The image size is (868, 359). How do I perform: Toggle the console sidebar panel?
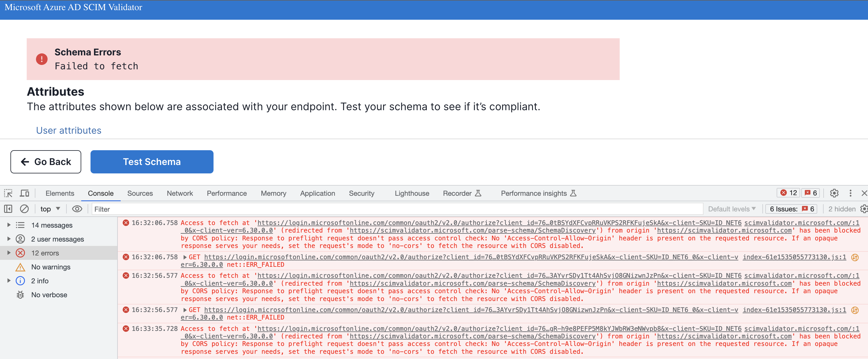8,209
